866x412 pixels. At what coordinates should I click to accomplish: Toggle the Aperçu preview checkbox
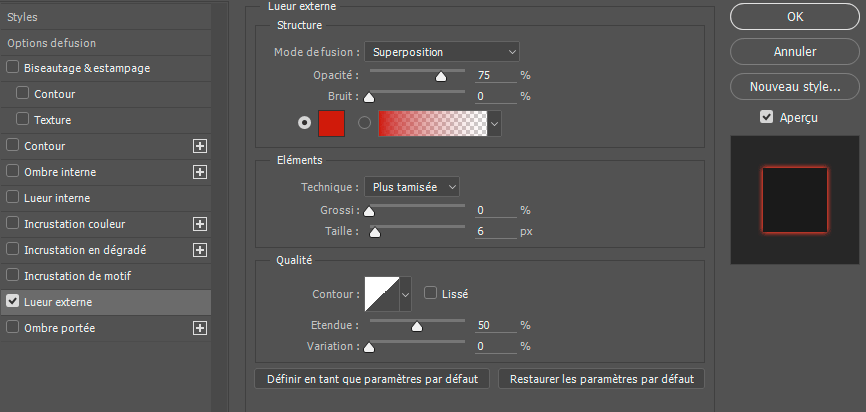767,117
